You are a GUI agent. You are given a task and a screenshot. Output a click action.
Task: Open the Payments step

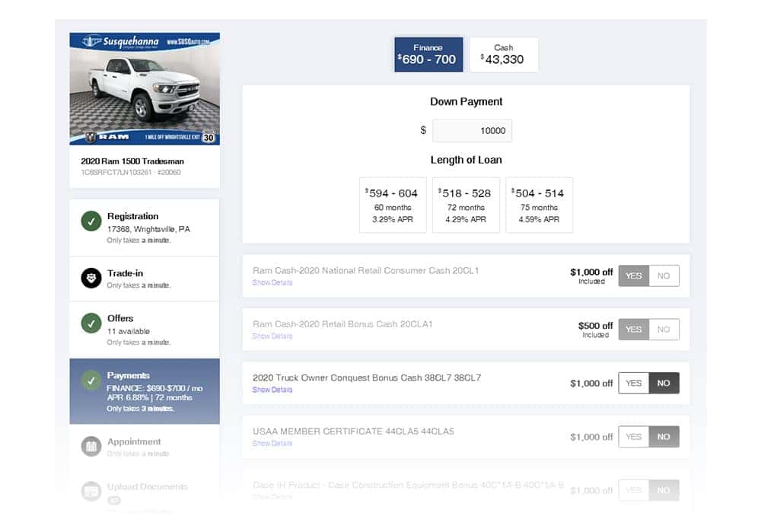145,391
